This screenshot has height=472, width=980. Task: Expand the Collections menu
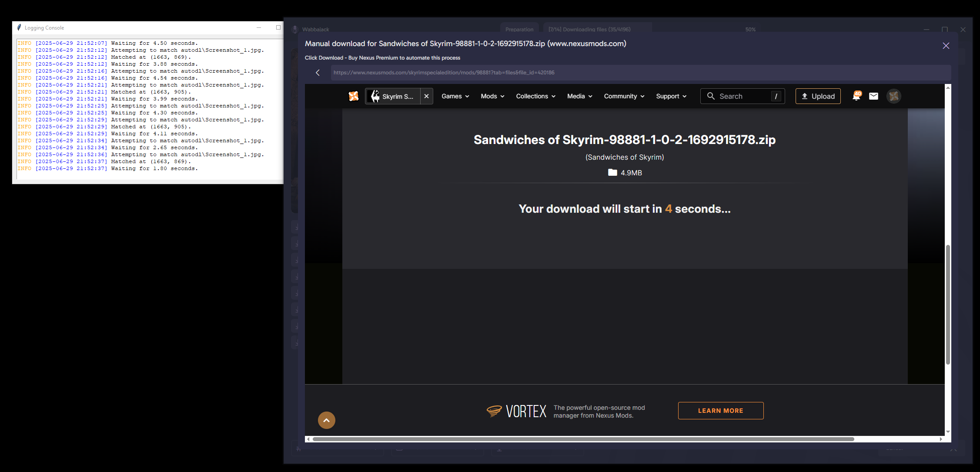[535, 96]
